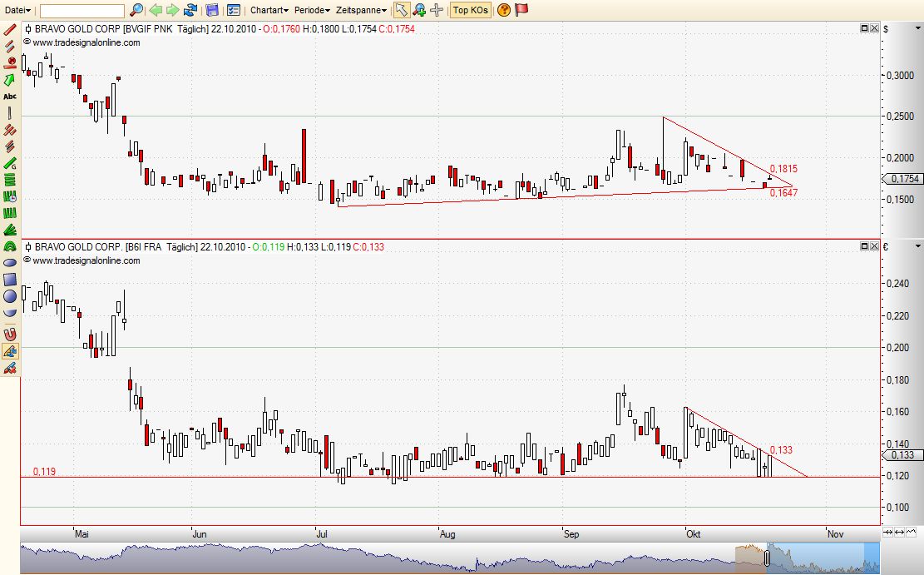The width and height of the screenshot is (924, 575).
Task: Click the orange help question mark
Action: click(x=504, y=10)
